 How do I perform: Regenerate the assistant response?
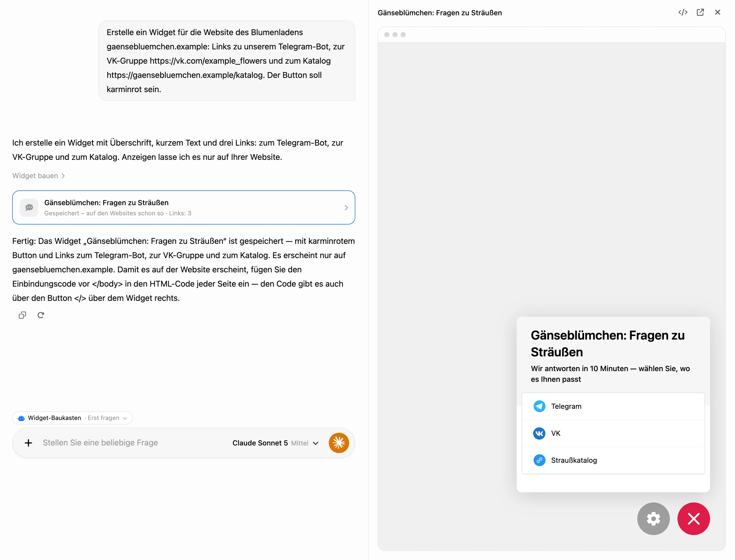(x=41, y=315)
